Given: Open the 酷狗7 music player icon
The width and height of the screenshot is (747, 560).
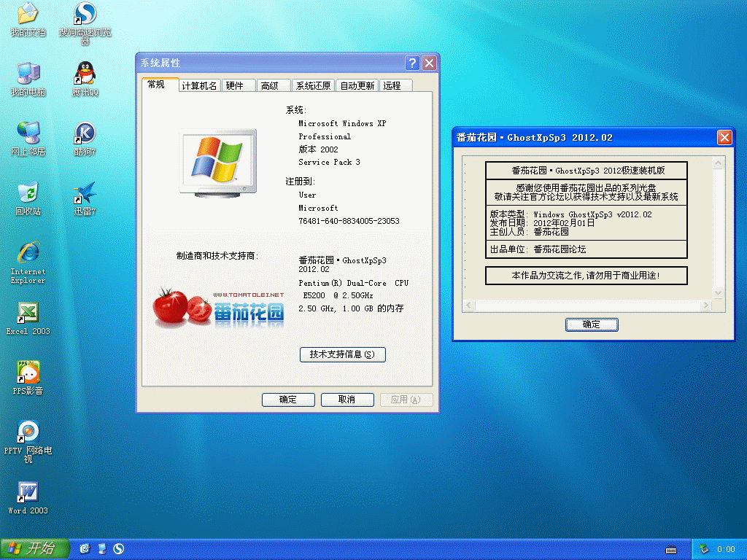Looking at the screenshot, I should click(x=85, y=133).
